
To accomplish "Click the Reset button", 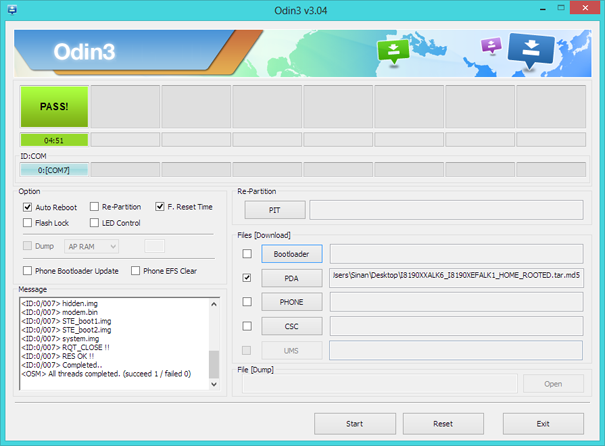I will point(443,424).
